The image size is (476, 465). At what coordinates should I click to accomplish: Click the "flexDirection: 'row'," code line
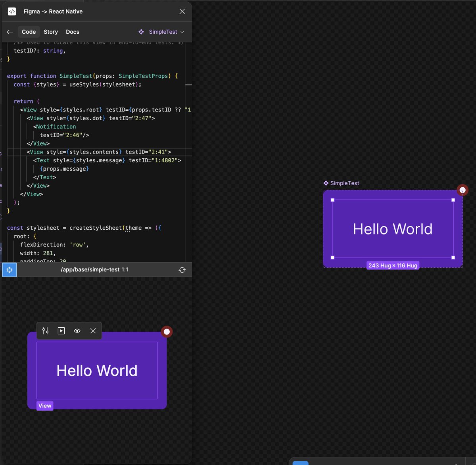point(54,245)
